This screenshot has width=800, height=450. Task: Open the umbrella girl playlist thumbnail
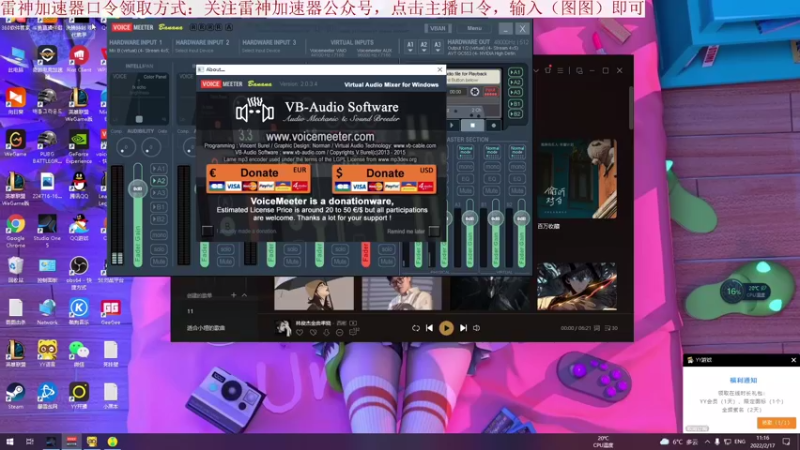(314, 293)
